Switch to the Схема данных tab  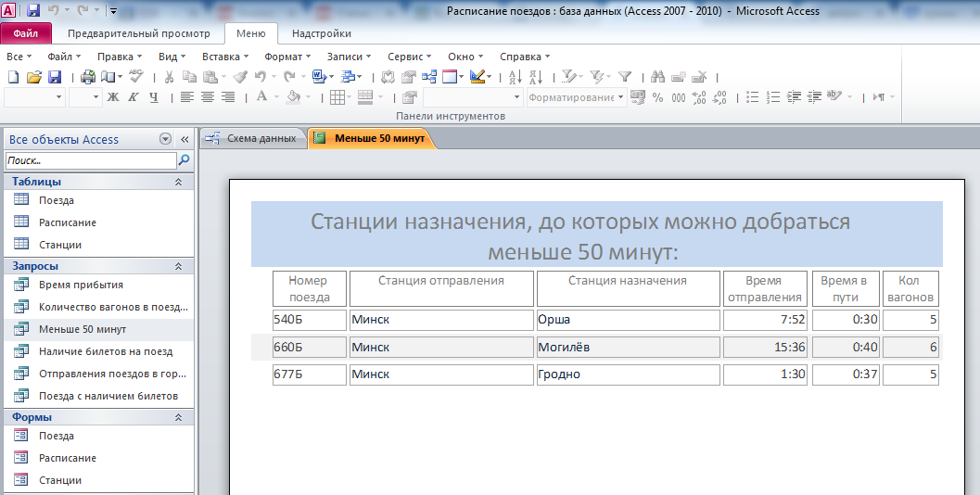[253, 138]
